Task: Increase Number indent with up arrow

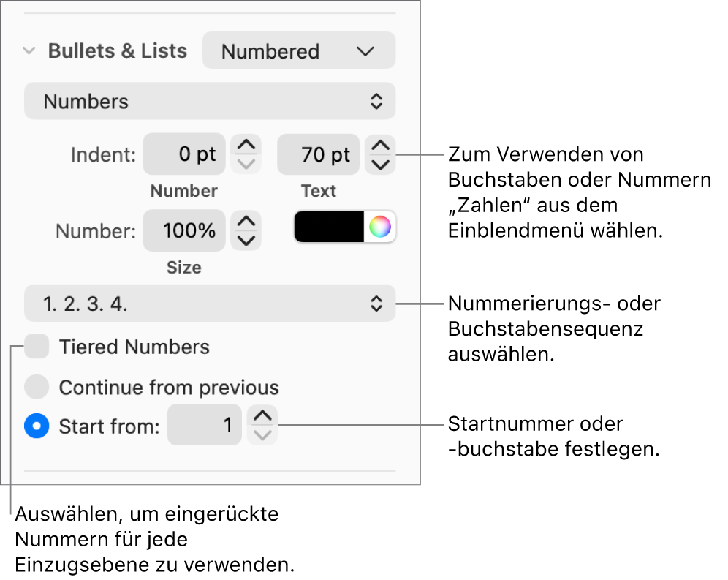Action: [x=246, y=146]
